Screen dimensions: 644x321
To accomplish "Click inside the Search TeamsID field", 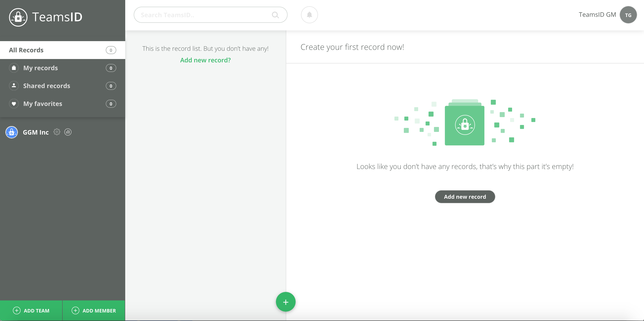I will point(200,15).
